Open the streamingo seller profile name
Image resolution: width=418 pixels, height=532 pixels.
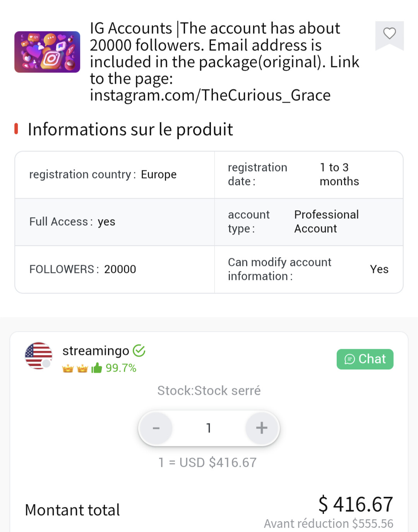click(96, 351)
